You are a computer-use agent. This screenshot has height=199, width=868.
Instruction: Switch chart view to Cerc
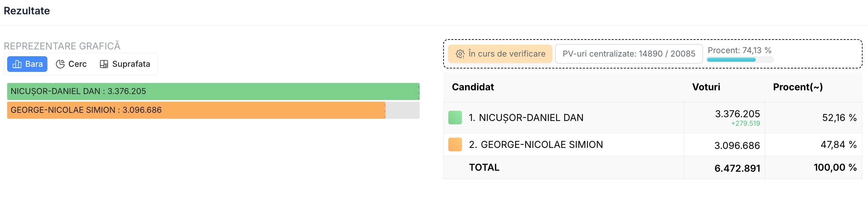71,64
